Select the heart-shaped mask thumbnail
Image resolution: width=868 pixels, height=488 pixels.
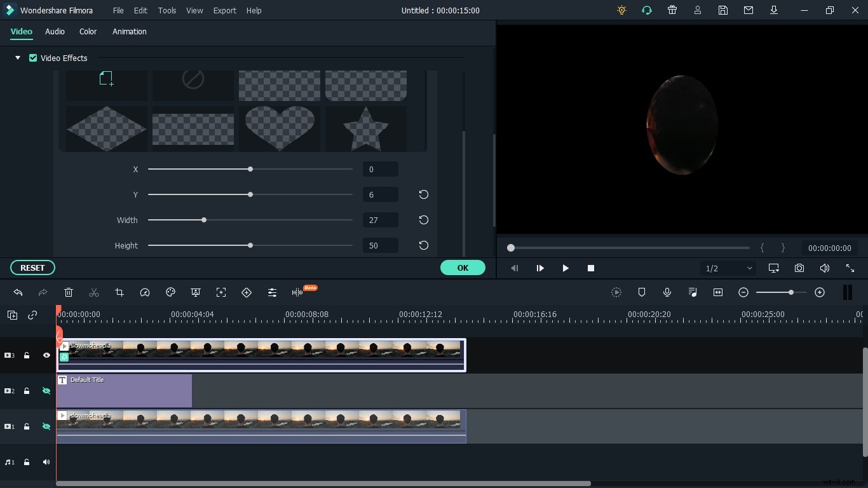[x=280, y=128]
